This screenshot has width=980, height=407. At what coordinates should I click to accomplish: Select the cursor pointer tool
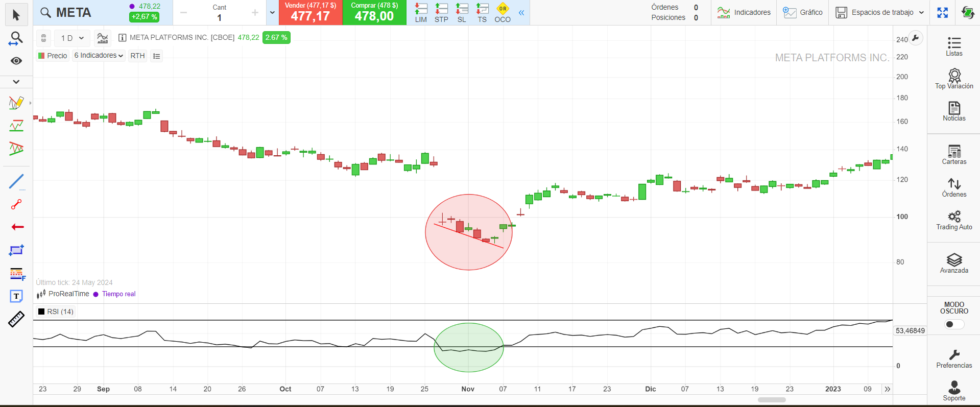(x=16, y=15)
